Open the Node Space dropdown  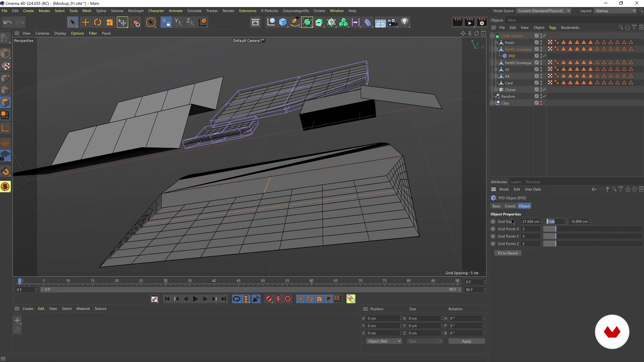[x=543, y=11]
